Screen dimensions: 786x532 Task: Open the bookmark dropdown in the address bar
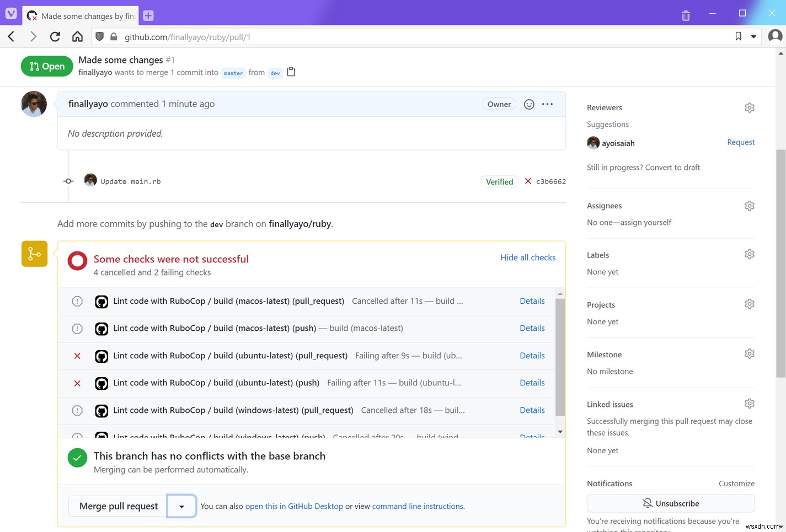pyautogui.click(x=753, y=36)
